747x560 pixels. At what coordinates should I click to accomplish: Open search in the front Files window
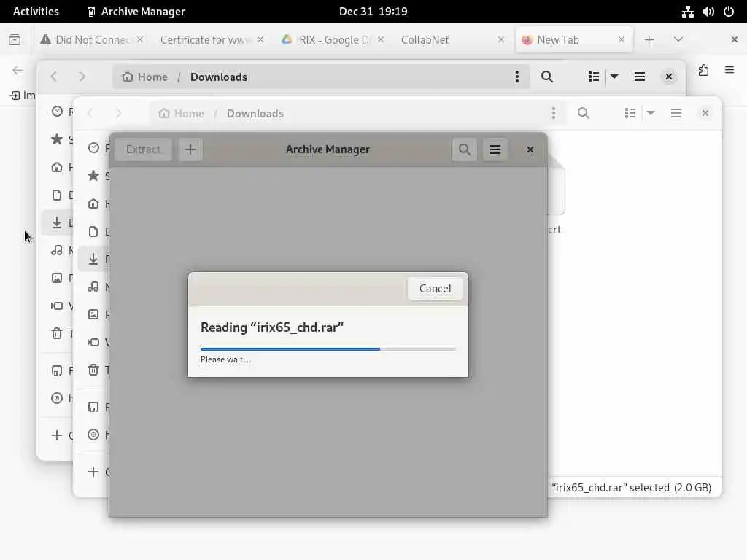click(583, 113)
